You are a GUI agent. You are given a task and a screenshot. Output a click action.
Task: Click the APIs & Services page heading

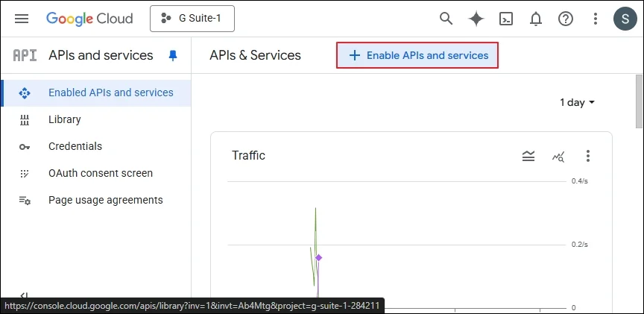click(255, 55)
